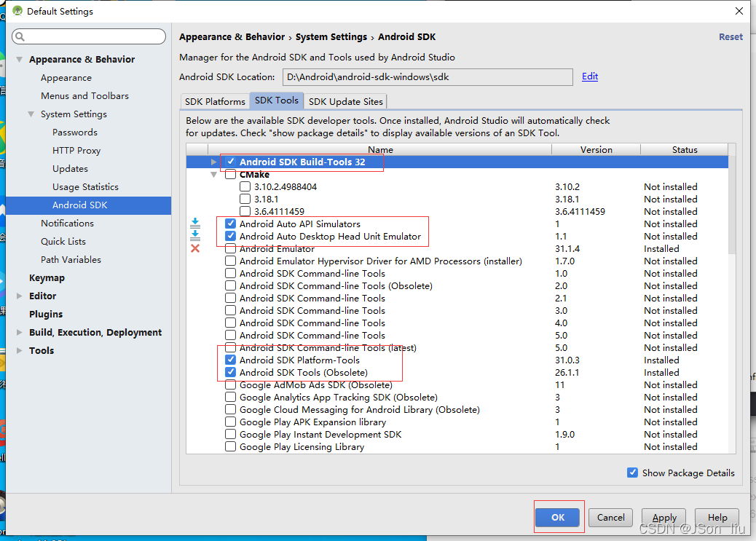
Task: Open Appearance settings in the sidebar
Action: pos(66,78)
